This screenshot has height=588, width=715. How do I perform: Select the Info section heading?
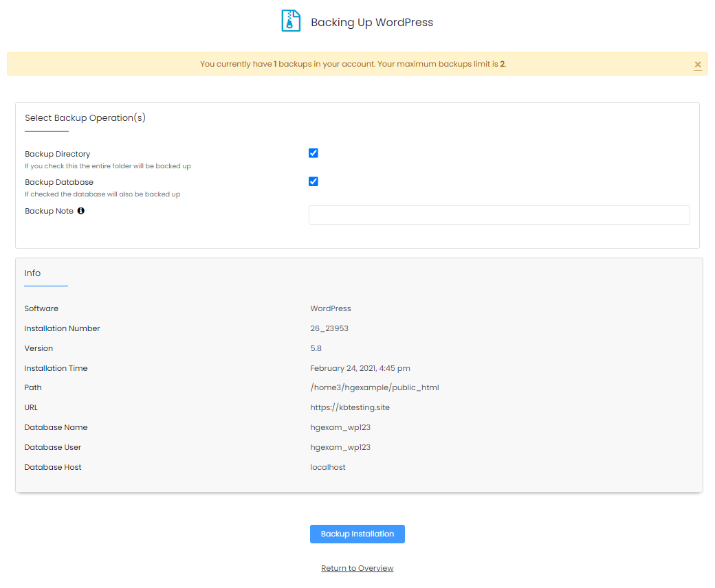point(32,273)
